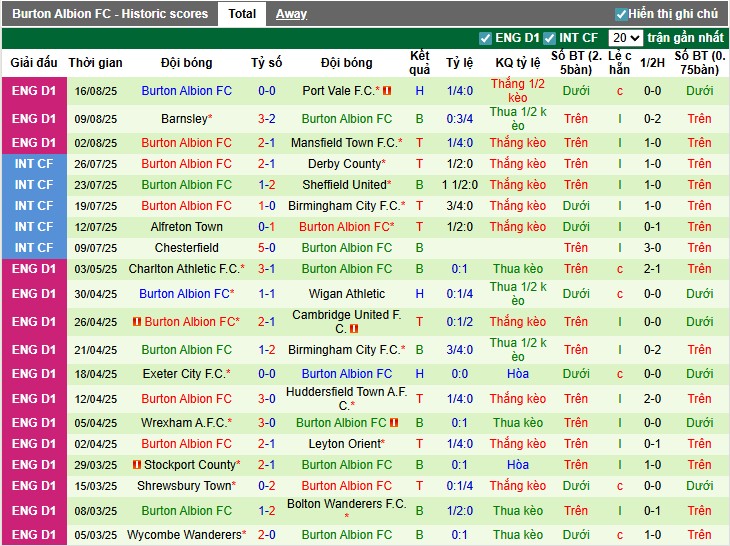730x546 pixels.
Task: Click 'Hòa' odds result in Exeter City row
Action: (x=518, y=374)
